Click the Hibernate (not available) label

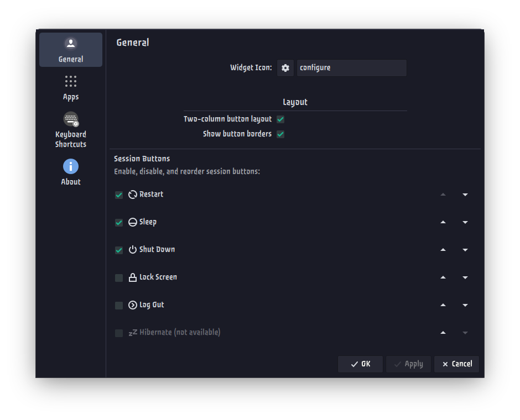pos(180,333)
